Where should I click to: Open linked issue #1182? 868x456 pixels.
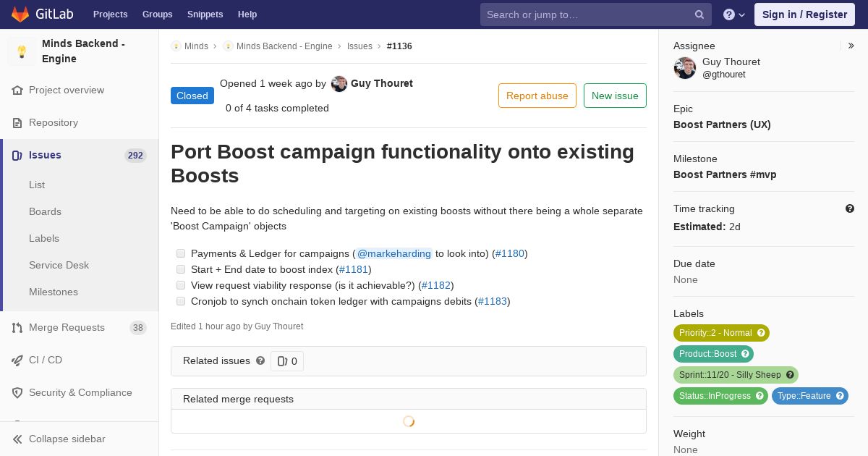point(436,285)
